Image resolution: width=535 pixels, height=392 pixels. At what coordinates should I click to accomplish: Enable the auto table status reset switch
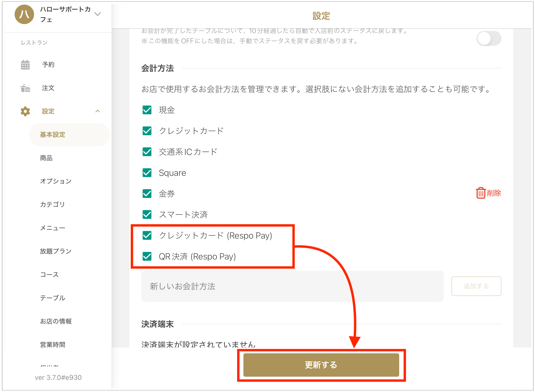tap(489, 38)
